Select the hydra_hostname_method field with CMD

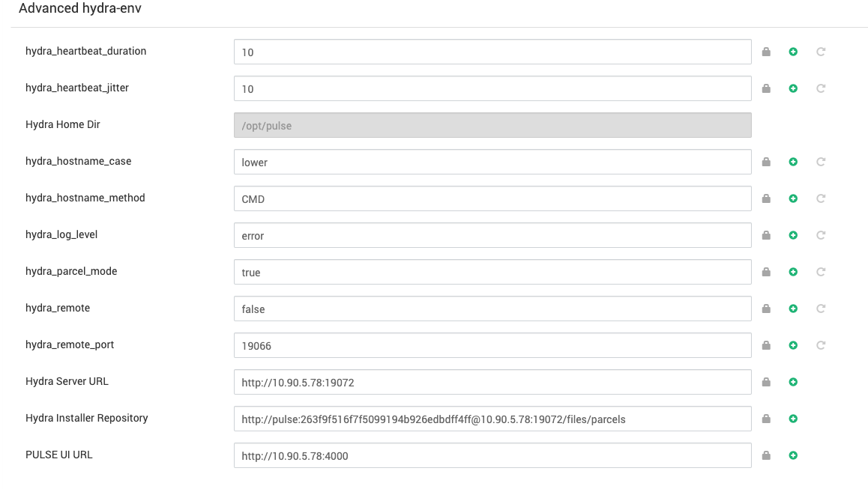[492, 198]
